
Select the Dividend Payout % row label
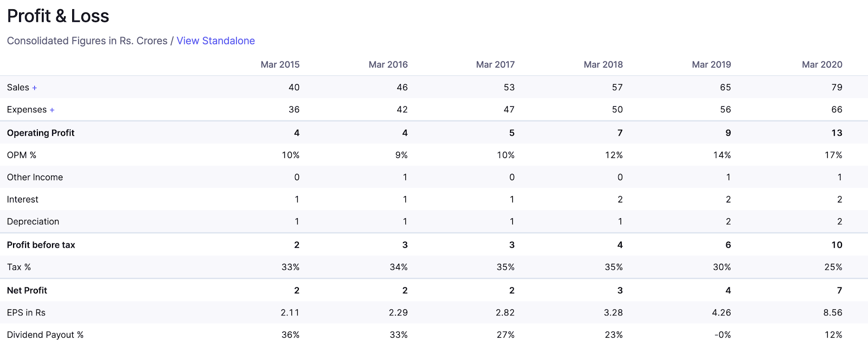45,335
